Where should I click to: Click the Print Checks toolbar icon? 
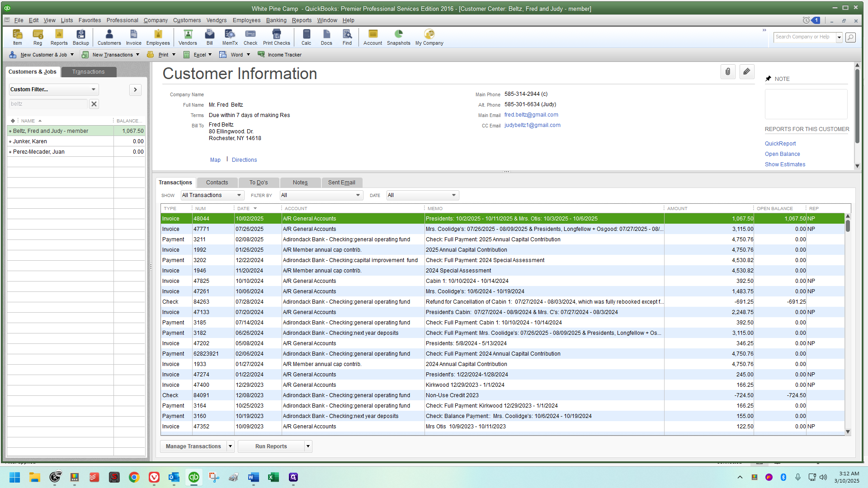pos(276,37)
